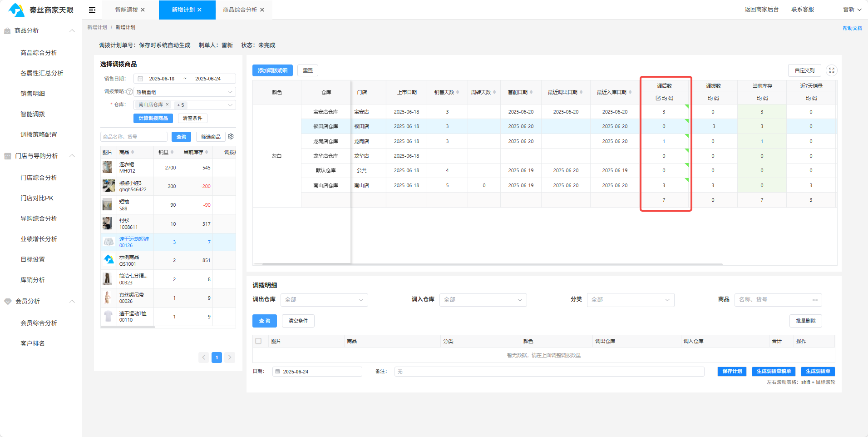Image resolution: width=868 pixels, height=437 pixels.
Task: Switch to the 智能调拨 tab
Action: click(x=126, y=10)
